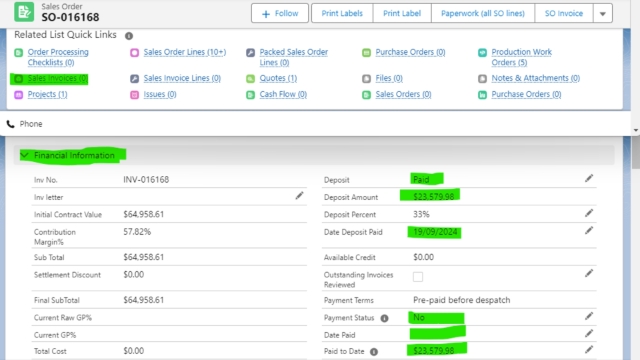Open Sales Invoice Lines (0) link
Viewport: 640px width, 360px height.
pyautogui.click(x=182, y=78)
